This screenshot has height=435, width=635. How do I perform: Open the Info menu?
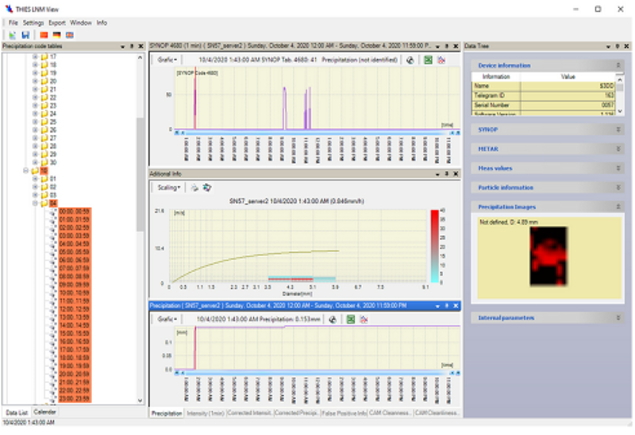click(x=102, y=23)
